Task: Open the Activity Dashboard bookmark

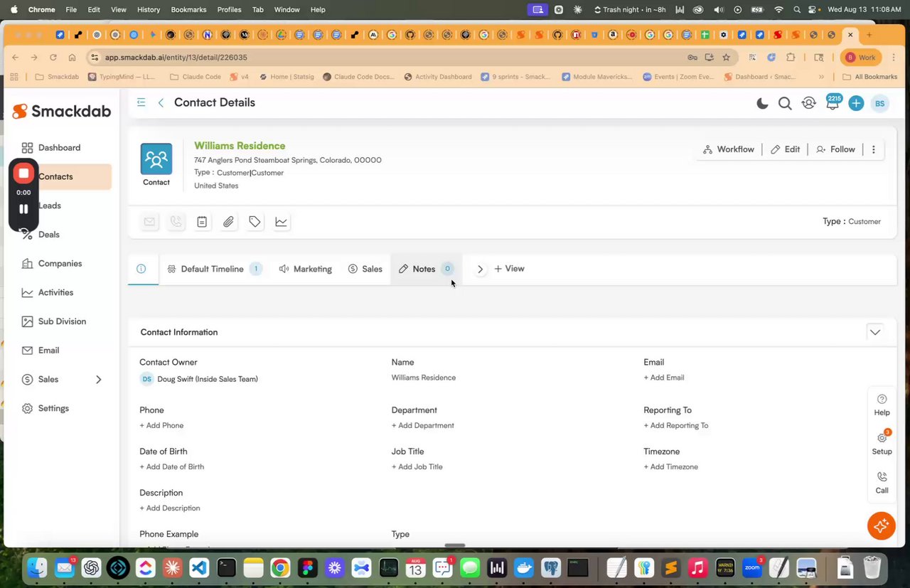Action: click(437, 77)
